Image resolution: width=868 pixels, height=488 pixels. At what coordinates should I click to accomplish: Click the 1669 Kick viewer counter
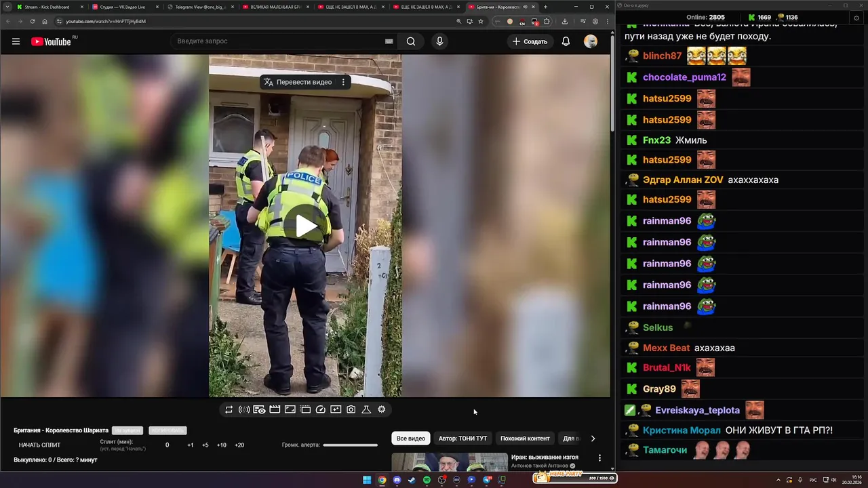[759, 17]
